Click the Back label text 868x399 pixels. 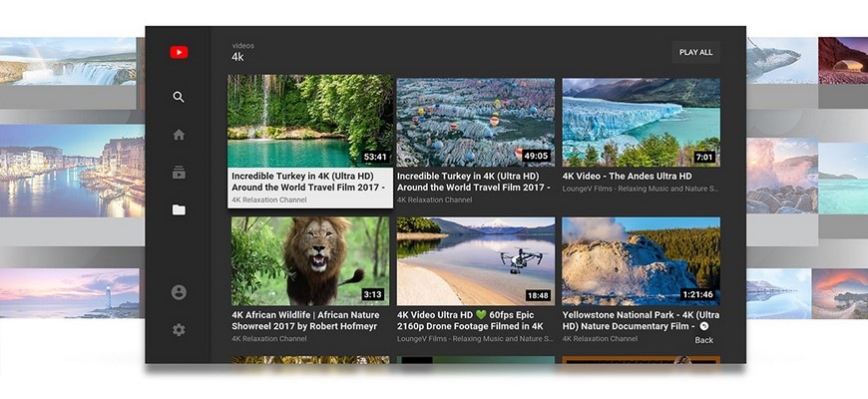tap(704, 340)
